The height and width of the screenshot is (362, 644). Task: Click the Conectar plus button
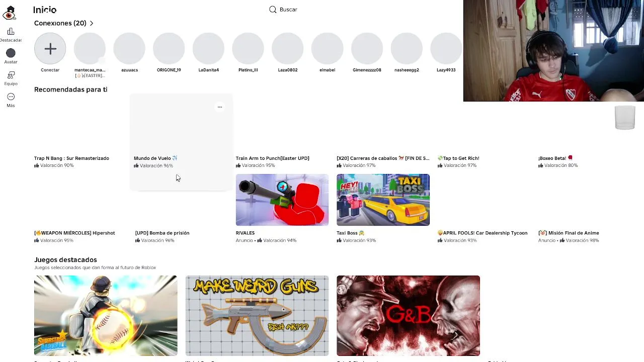click(x=50, y=49)
